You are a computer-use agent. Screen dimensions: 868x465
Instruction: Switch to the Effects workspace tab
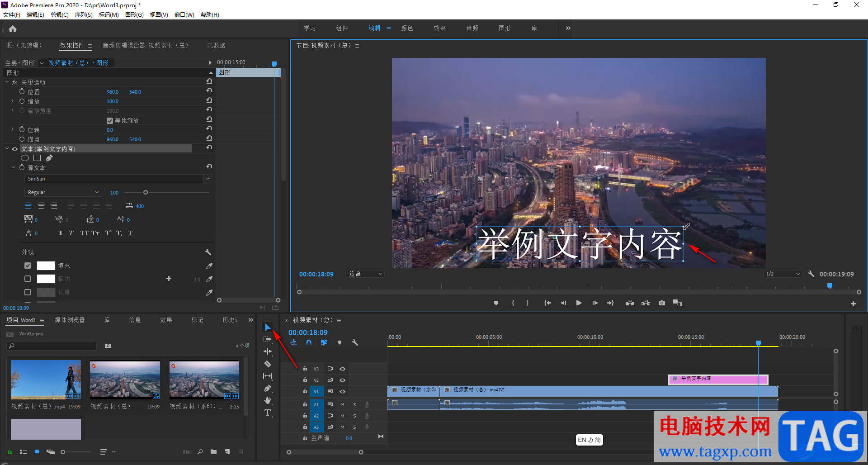point(439,28)
